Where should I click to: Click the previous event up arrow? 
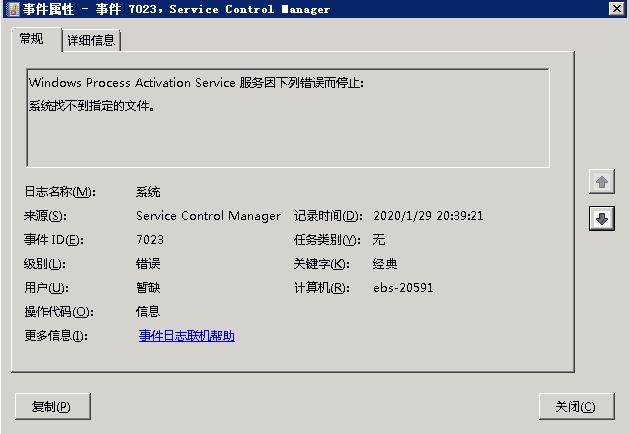tap(602, 182)
